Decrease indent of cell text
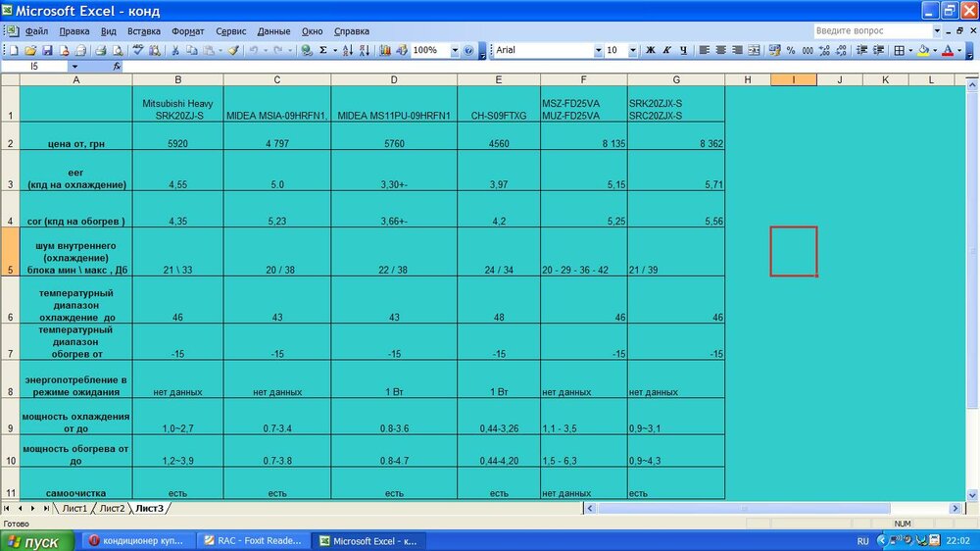The height and width of the screenshot is (551, 980). tap(861, 51)
